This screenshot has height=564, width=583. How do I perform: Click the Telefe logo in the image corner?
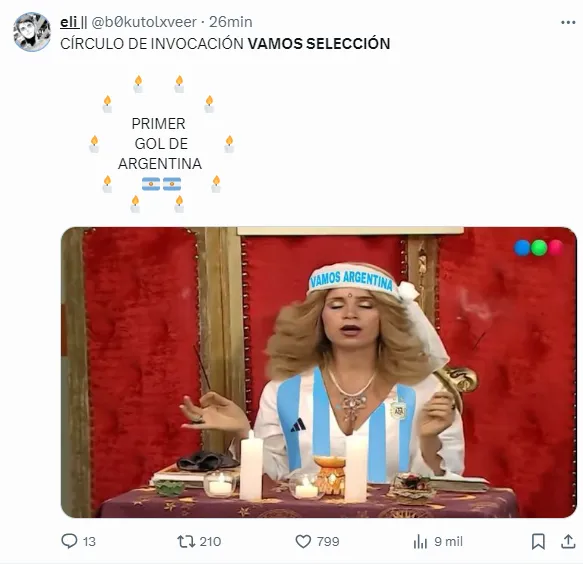point(538,248)
